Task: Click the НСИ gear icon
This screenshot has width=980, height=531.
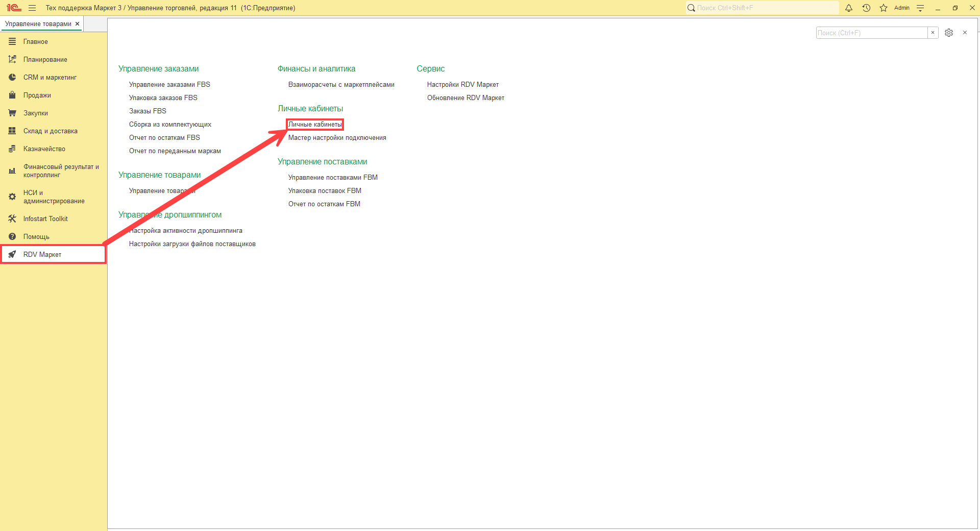Action: coord(12,197)
